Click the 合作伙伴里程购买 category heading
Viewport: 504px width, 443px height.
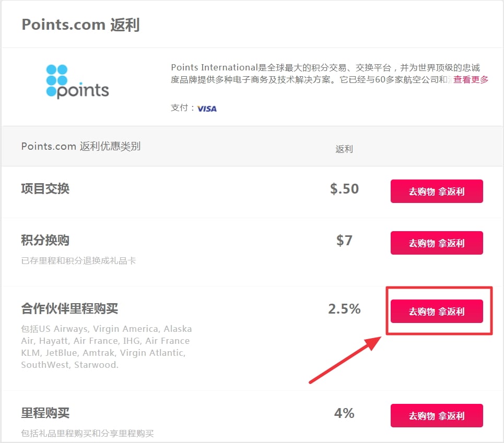click(x=69, y=308)
